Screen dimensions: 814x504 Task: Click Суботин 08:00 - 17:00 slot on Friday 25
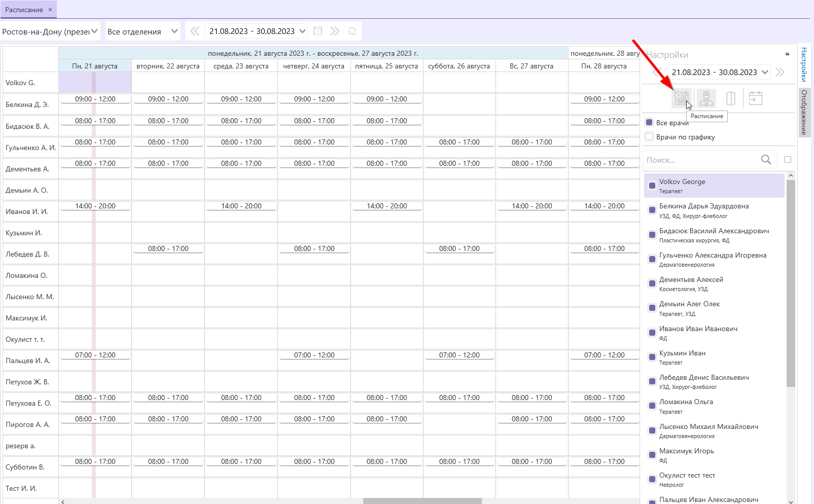(x=387, y=461)
